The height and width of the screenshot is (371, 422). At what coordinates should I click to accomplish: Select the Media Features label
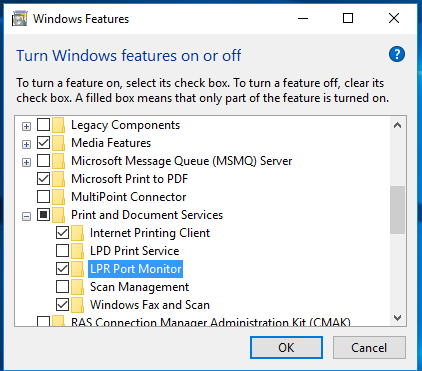coord(111,143)
